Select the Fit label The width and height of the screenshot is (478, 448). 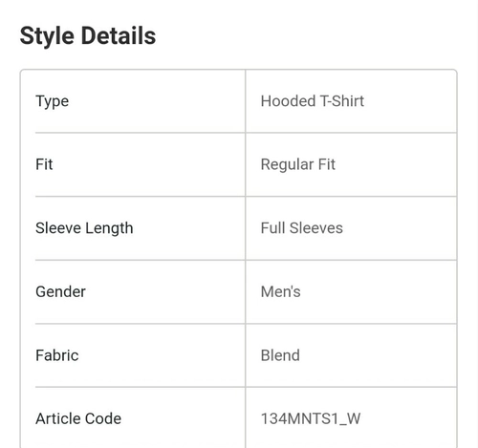44,164
